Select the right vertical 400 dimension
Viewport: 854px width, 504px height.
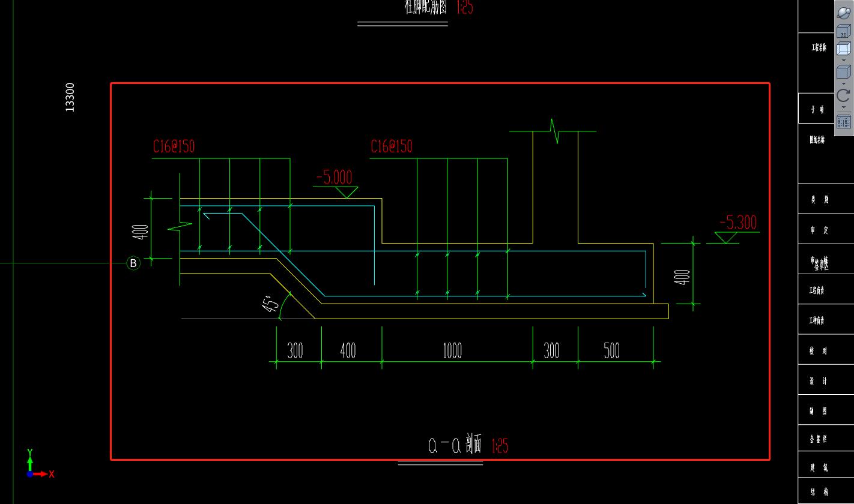(682, 277)
